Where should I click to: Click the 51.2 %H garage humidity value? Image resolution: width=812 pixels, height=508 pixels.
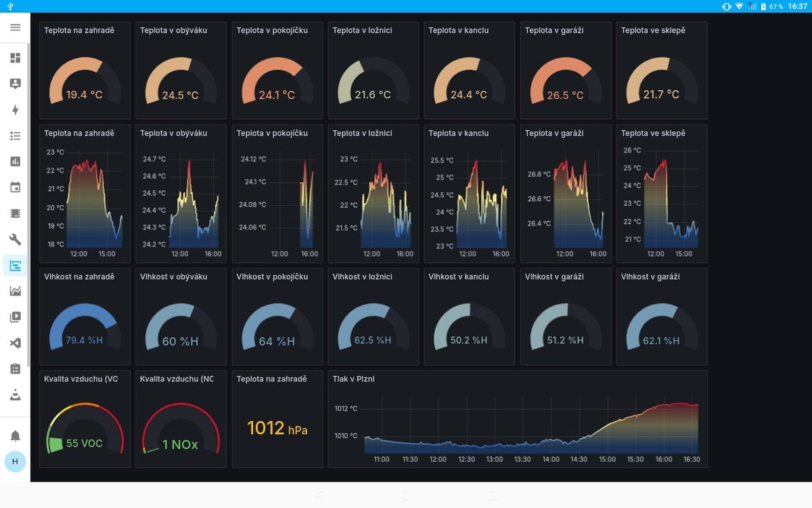565,341
